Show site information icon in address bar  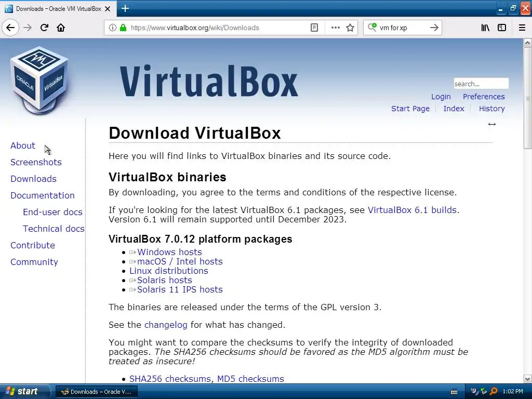pyautogui.click(x=113, y=28)
